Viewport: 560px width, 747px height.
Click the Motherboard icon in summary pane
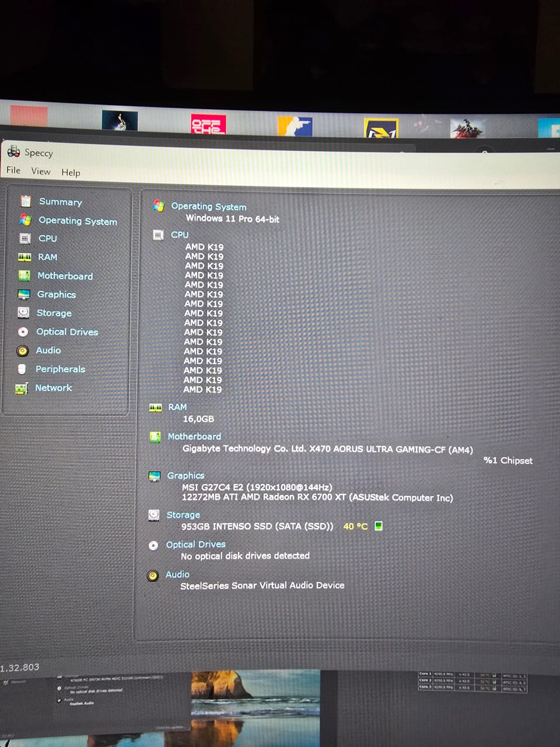[155, 437]
